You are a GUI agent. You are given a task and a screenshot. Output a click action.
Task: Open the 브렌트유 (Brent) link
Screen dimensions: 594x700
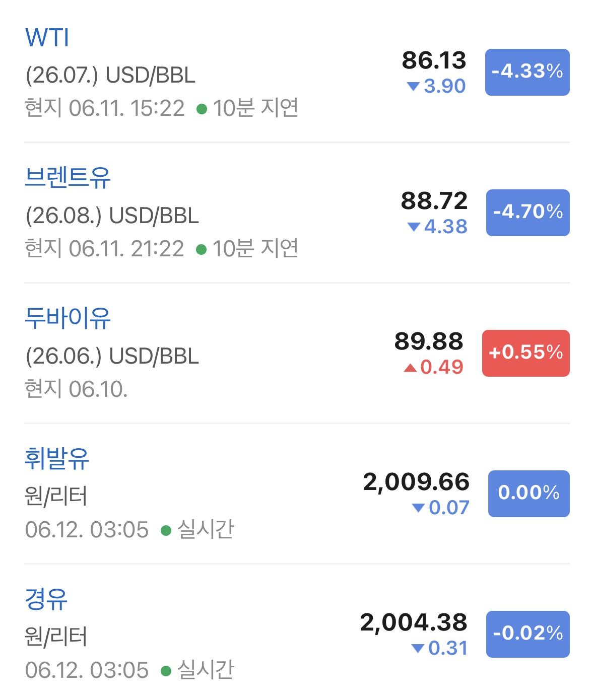pyautogui.click(x=68, y=177)
